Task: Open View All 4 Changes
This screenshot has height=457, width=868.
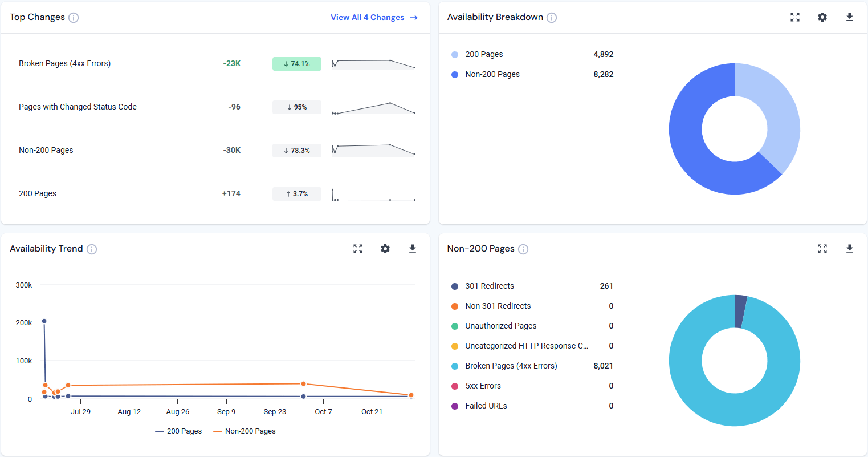Action: (374, 17)
